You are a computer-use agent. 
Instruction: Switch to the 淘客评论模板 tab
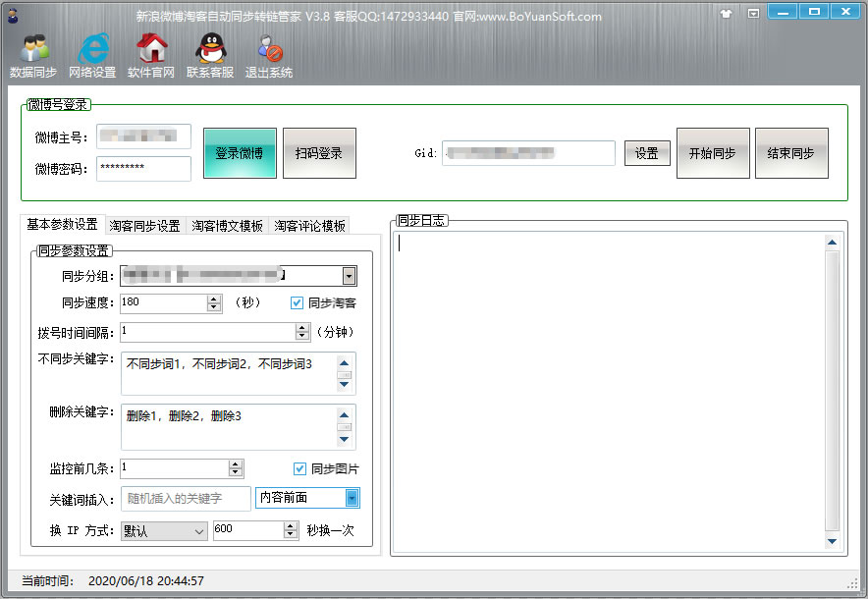(x=309, y=226)
